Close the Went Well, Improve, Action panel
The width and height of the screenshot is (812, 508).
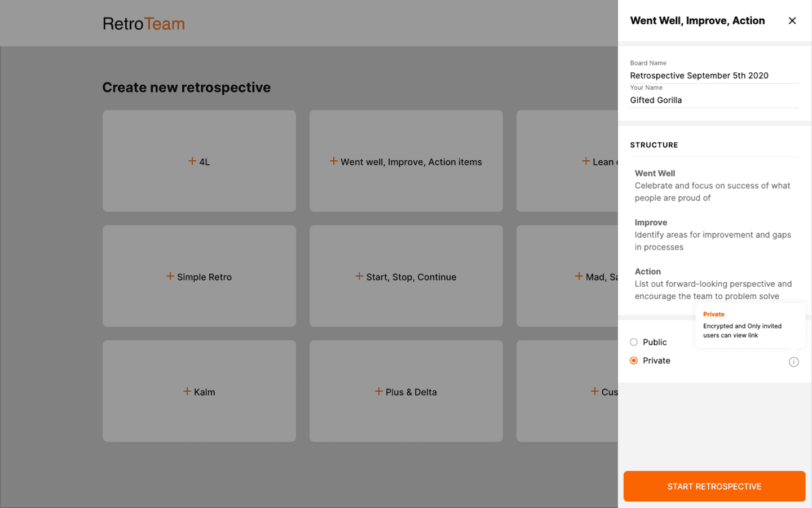click(792, 21)
